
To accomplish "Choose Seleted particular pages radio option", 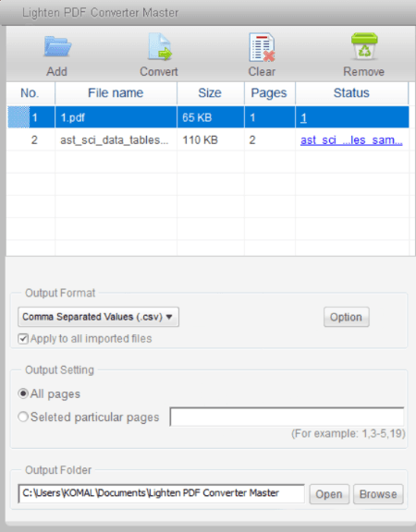I will coord(23,417).
